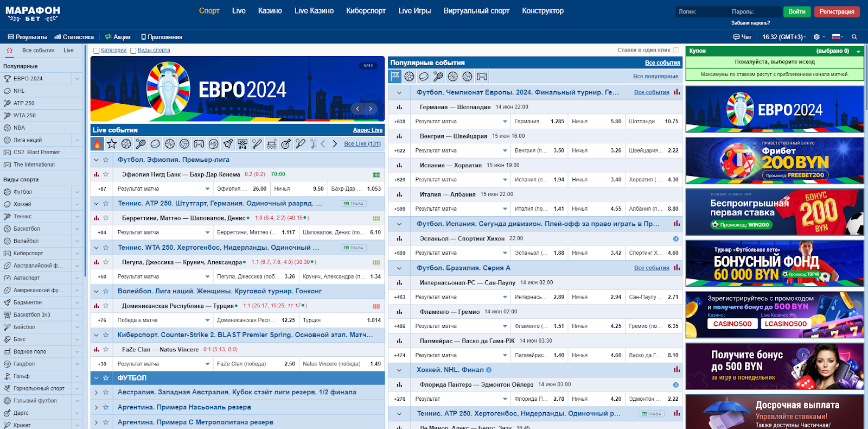Screen dimensions: 868x429
Task: Filter Live события by tennis racket icon
Action: (x=141, y=144)
